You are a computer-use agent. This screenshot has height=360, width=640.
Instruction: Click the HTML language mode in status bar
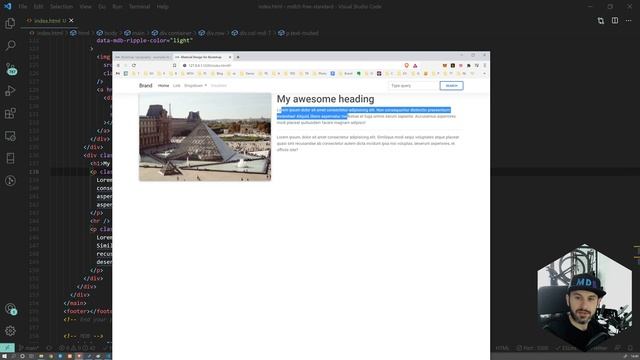pyautogui.click(x=502, y=348)
